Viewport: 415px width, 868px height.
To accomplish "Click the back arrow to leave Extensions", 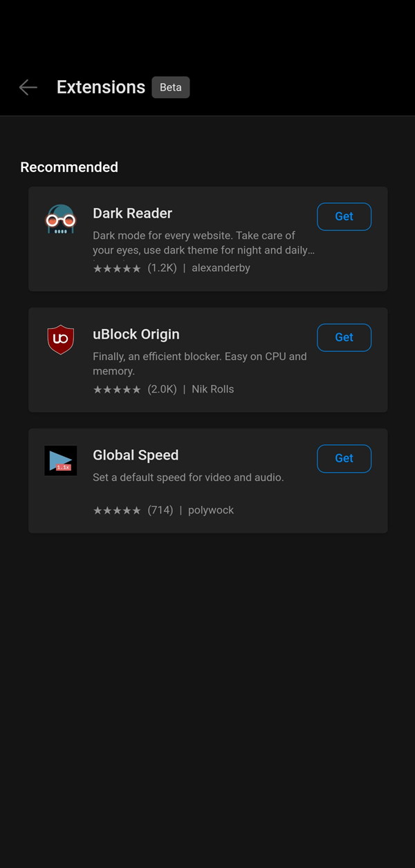I will (28, 87).
